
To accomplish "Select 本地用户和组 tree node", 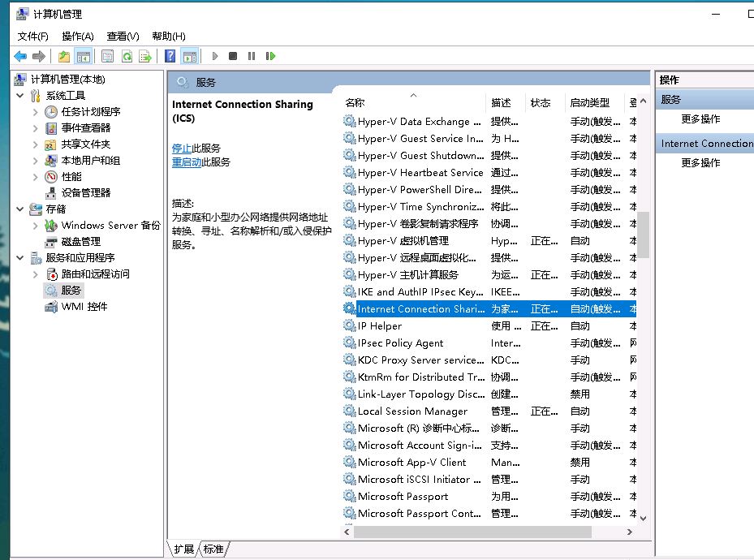I will pyautogui.click(x=91, y=161).
